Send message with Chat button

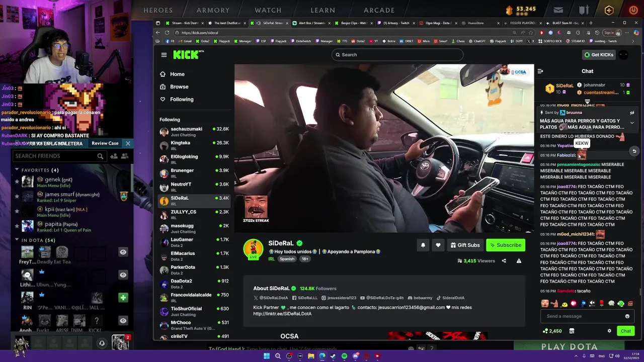626,331
